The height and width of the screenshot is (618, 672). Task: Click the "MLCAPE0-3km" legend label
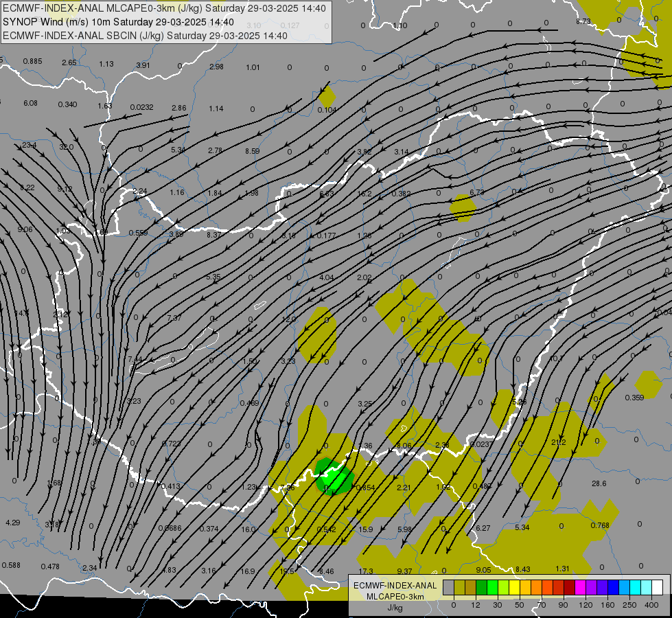click(395, 597)
